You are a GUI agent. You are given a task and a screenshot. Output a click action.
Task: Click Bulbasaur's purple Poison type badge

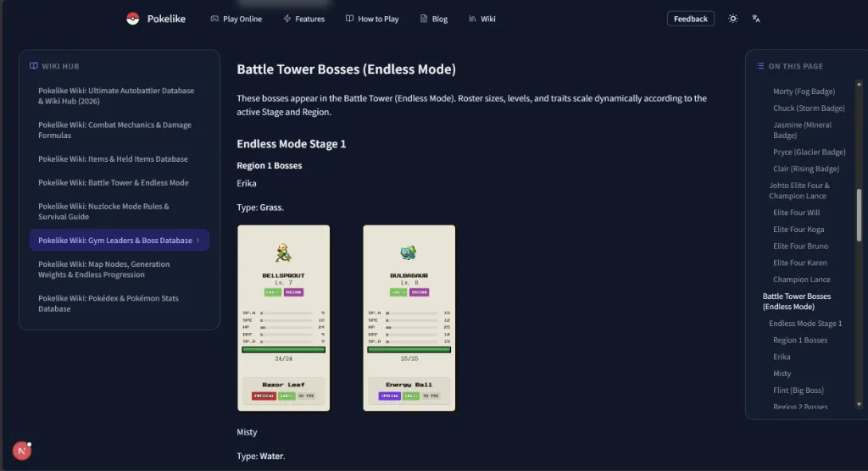(x=419, y=292)
